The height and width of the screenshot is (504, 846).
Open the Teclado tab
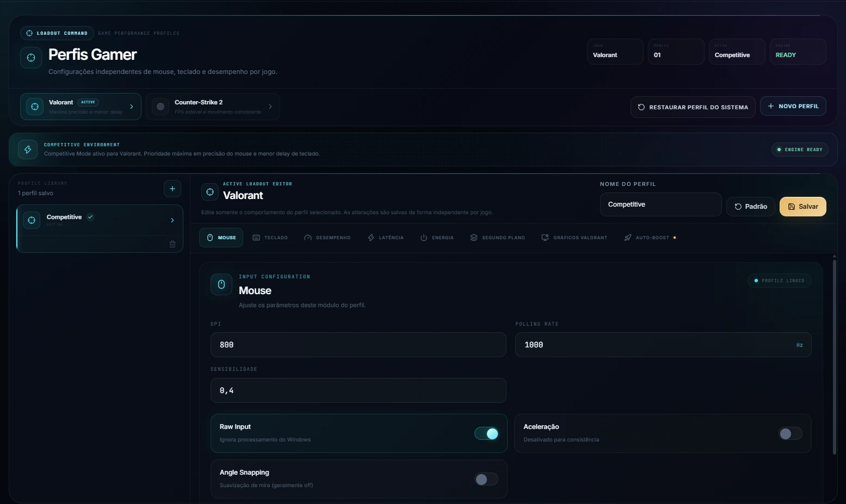coord(270,238)
